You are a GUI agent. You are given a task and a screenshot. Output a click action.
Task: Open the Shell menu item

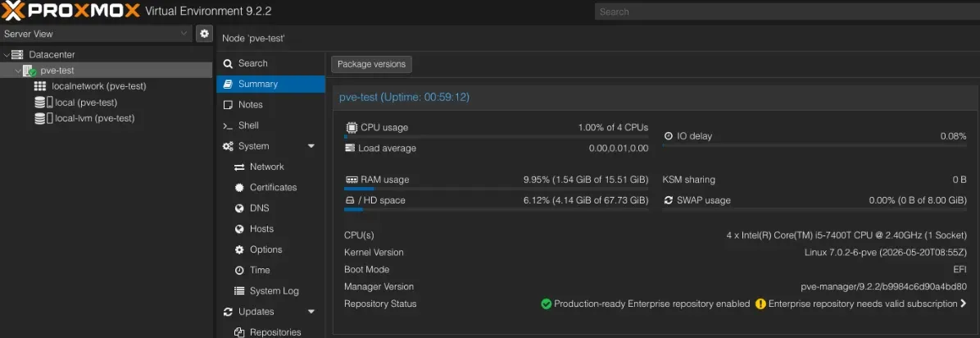click(x=270, y=126)
